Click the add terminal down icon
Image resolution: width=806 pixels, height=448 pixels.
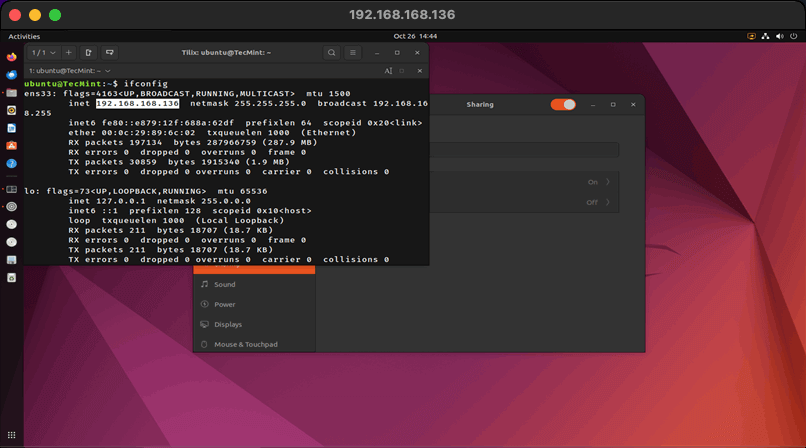pos(109,52)
